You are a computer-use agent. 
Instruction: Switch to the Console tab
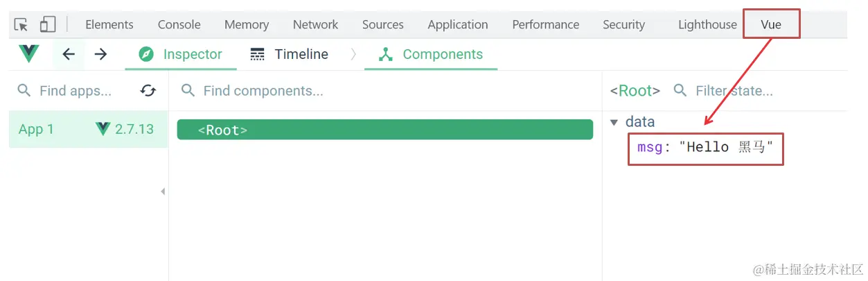click(179, 24)
